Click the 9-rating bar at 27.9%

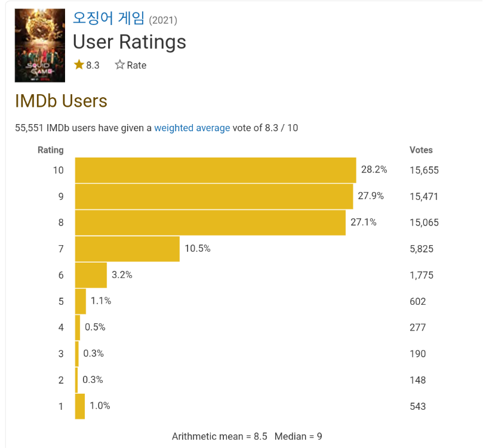click(x=214, y=196)
